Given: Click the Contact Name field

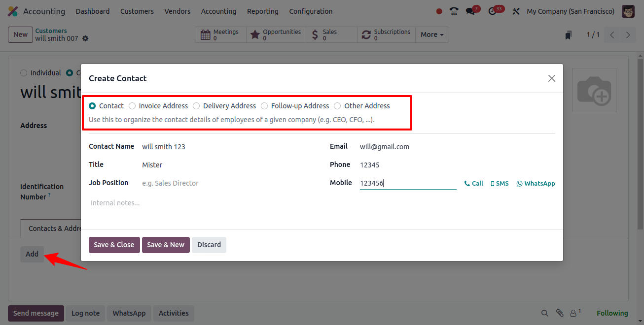Looking at the screenshot, I should click(227, 147).
